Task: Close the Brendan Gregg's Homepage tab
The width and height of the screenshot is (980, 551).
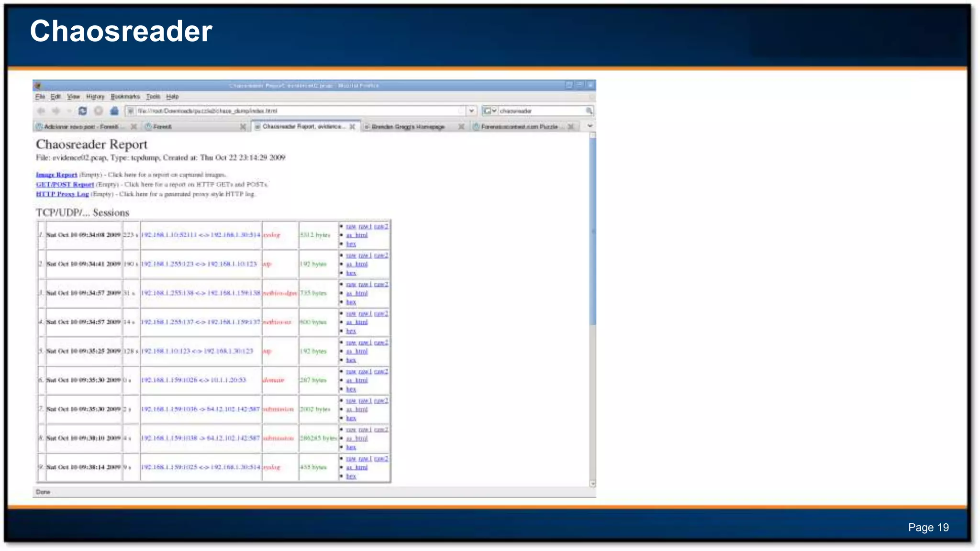Action: 461,127
